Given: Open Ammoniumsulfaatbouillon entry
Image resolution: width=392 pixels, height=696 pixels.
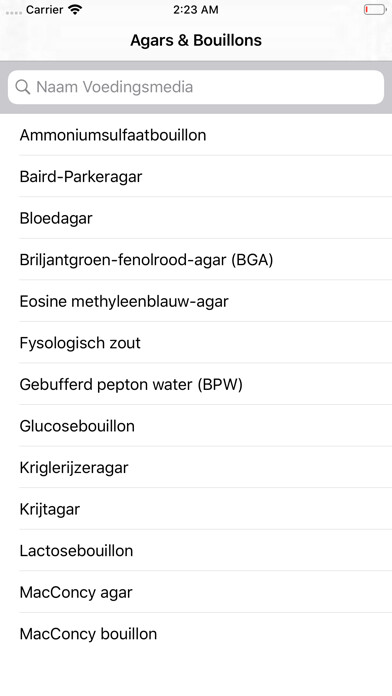Looking at the screenshot, I should pos(196,135).
